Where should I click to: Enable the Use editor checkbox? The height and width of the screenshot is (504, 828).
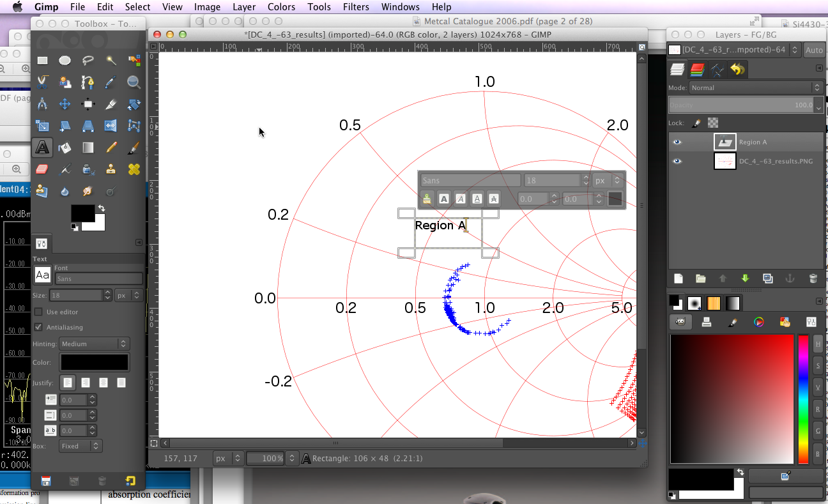point(38,312)
